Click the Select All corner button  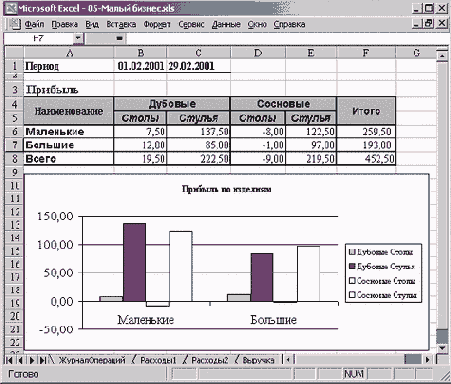14,53
